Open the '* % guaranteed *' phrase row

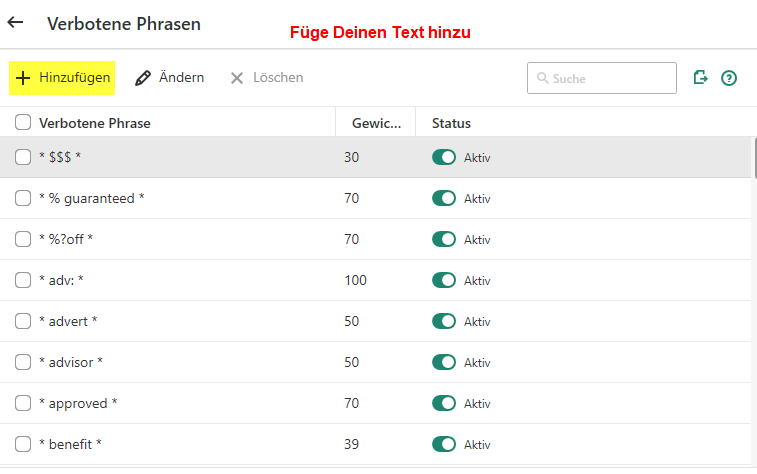click(92, 198)
